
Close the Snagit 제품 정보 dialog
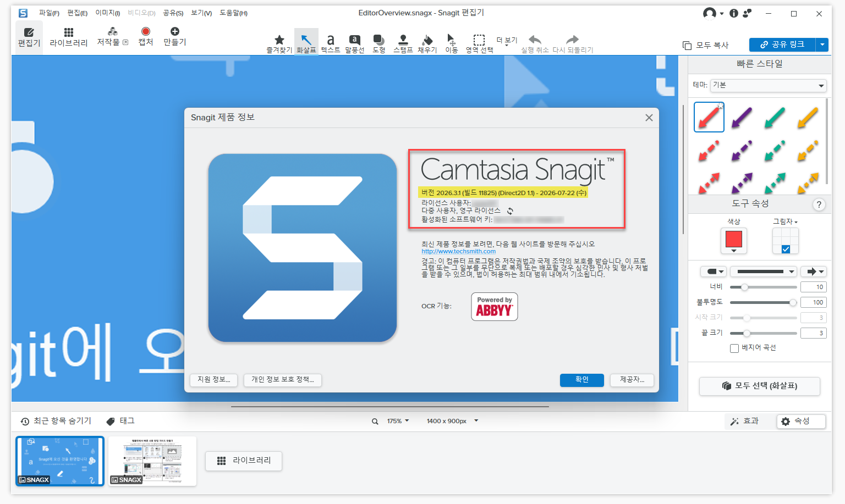tap(649, 118)
